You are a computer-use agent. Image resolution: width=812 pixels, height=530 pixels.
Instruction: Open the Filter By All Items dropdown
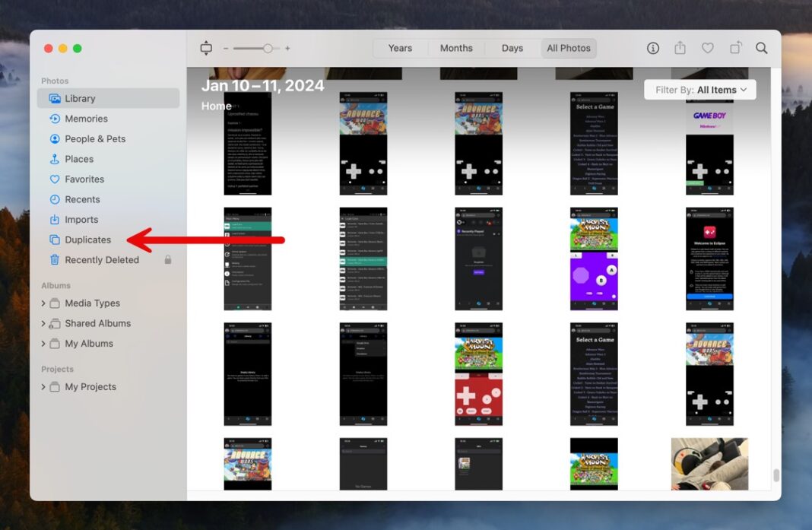point(699,89)
